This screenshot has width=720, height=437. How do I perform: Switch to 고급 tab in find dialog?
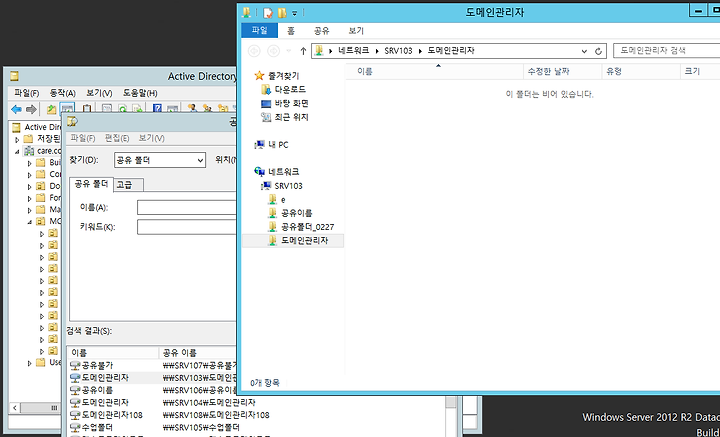tap(128, 185)
